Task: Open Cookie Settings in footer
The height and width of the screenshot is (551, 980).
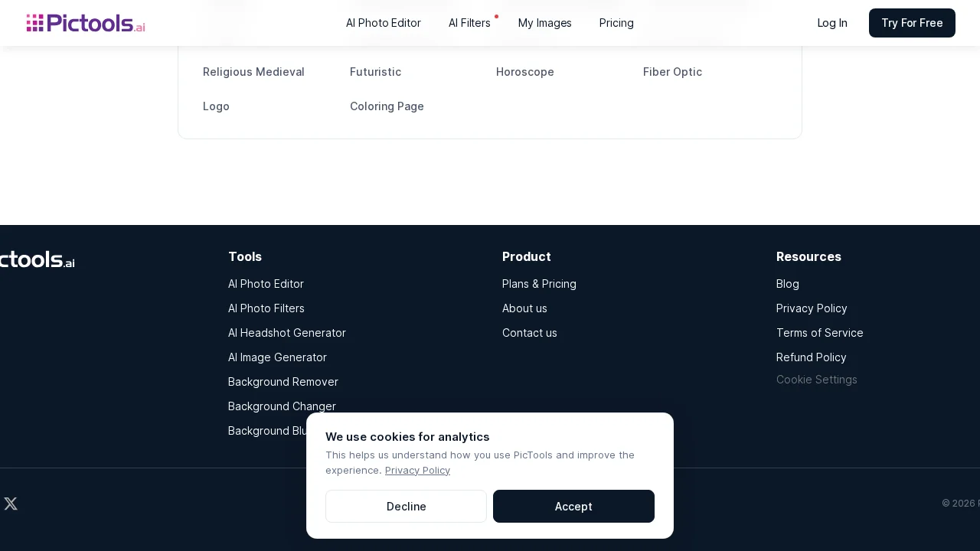Action: pyautogui.click(x=816, y=380)
